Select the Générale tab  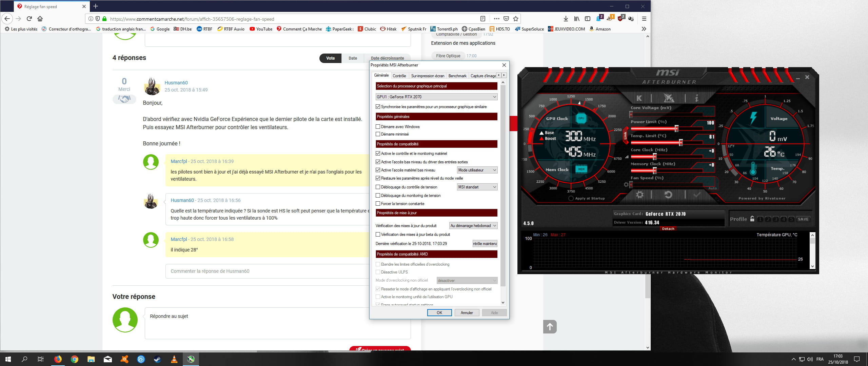(381, 75)
